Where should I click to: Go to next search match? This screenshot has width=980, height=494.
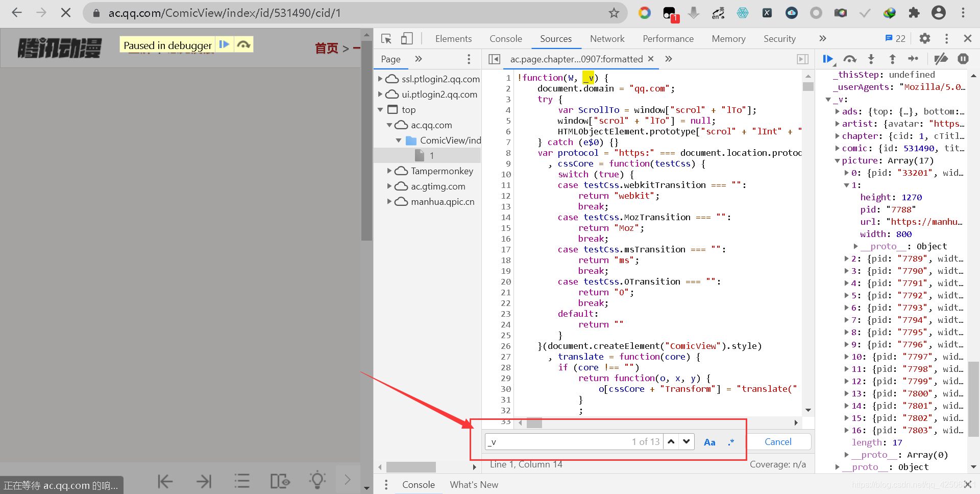click(687, 442)
